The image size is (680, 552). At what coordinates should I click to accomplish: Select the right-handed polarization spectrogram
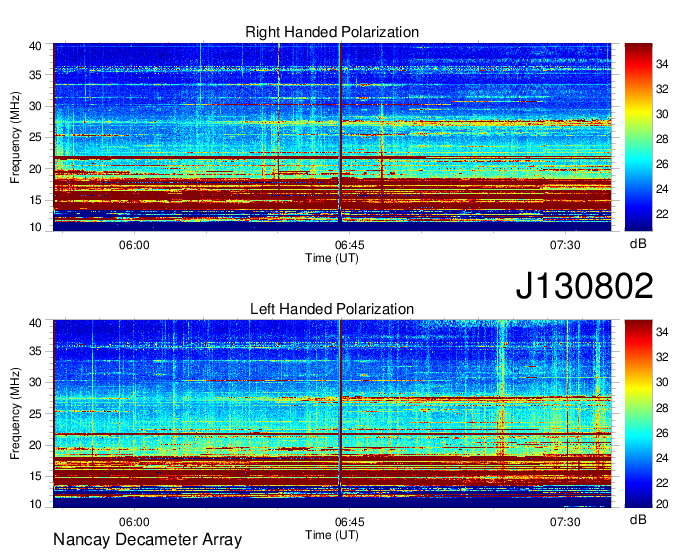click(332, 137)
